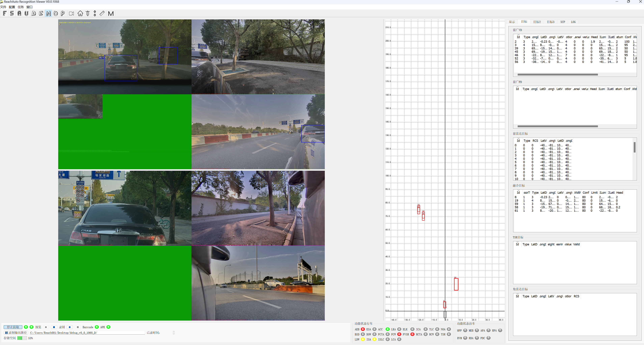Click the APE green status light

[108, 327]
